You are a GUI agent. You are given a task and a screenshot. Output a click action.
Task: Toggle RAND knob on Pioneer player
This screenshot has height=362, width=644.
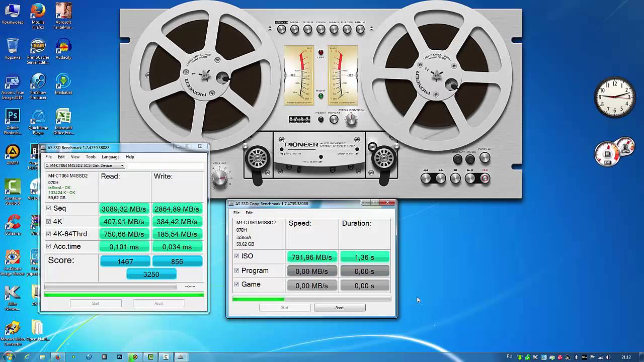(334, 30)
